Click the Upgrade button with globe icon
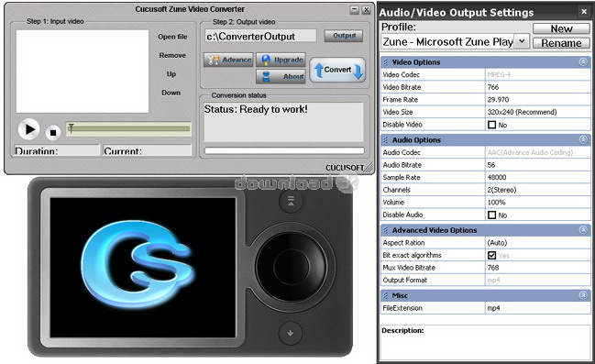Image resolution: width=595 pixels, height=364 pixels. (281, 60)
